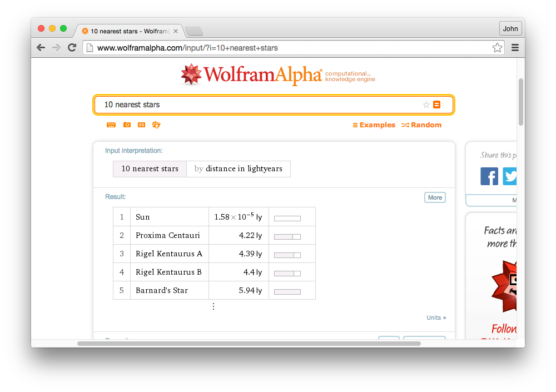Bookmark page with address bar star
The image size is (556, 392).
coord(497,47)
